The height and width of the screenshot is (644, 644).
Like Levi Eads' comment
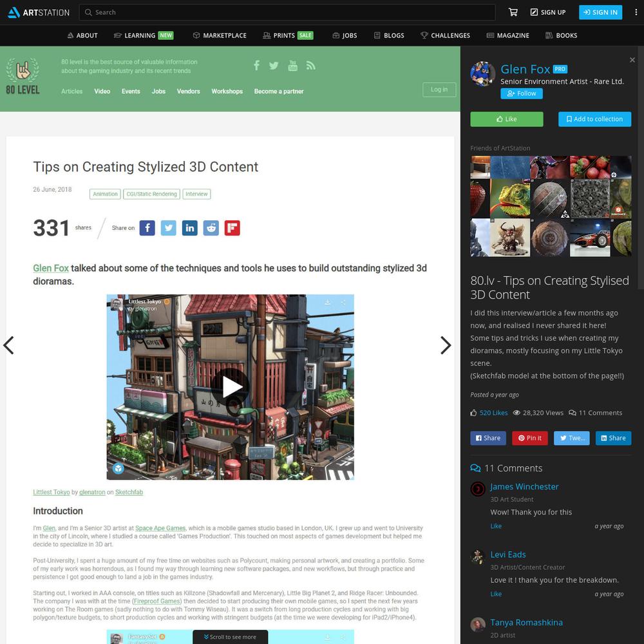496,594
